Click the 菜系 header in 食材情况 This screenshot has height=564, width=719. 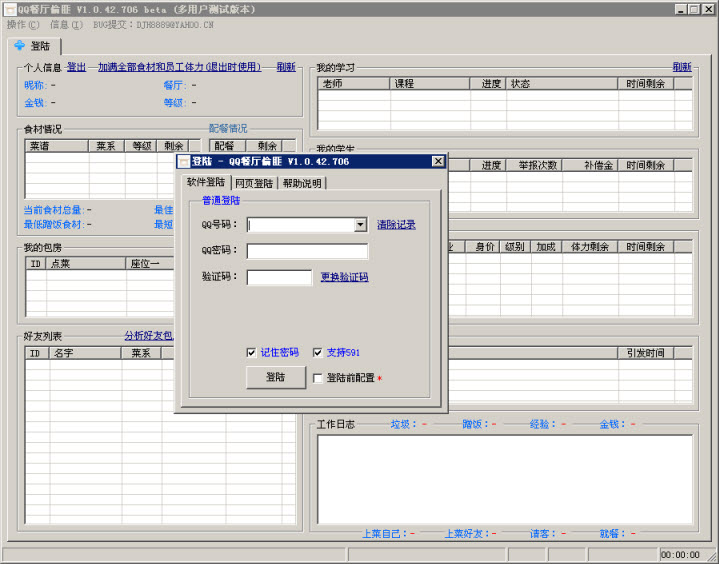pyautogui.click(x=106, y=146)
